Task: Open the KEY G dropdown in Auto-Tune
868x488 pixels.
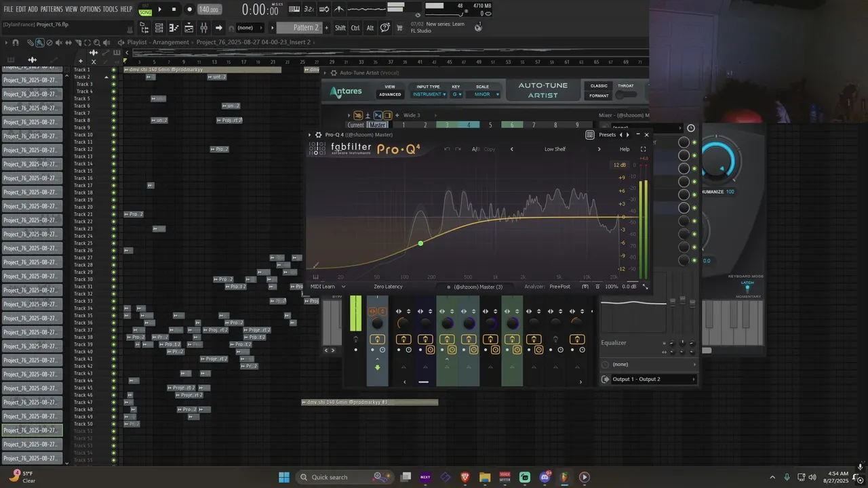Action: (x=457, y=94)
